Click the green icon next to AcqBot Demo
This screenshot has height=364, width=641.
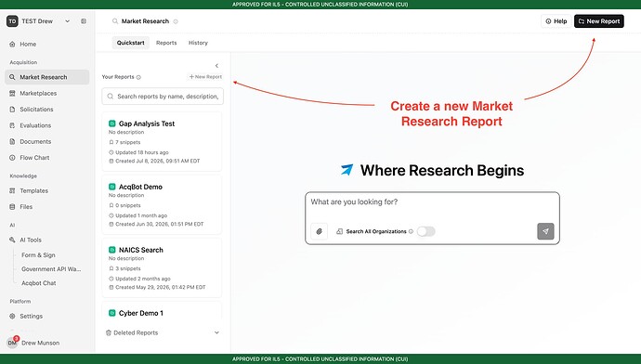click(112, 187)
